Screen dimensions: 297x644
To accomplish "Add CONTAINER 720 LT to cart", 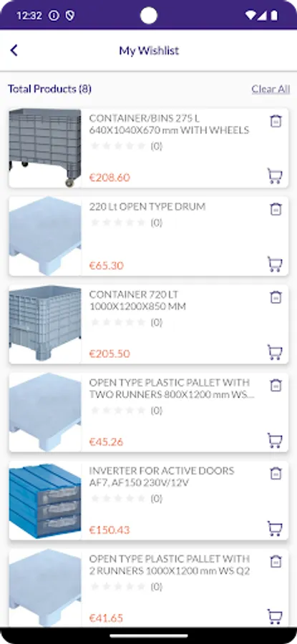I will pos(275,352).
